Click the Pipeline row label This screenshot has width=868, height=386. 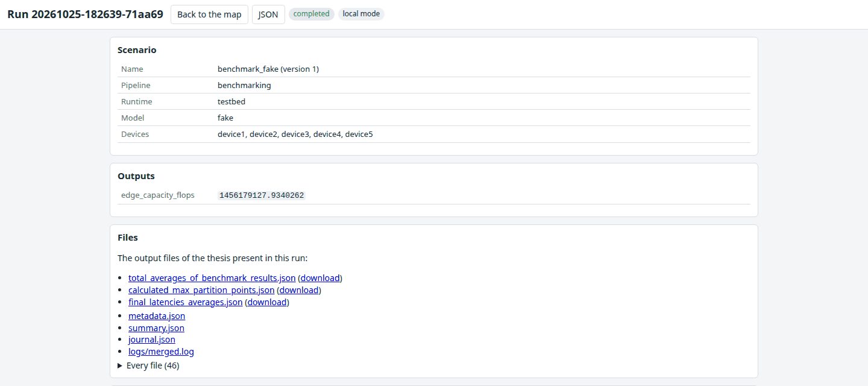click(x=136, y=86)
